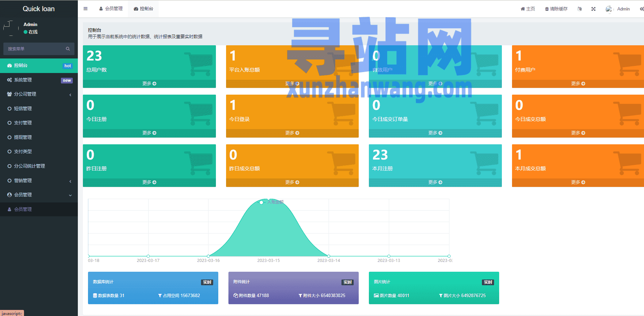Open 提现管理 in the sidebar

pyautogui.click(x=39, y=137)
